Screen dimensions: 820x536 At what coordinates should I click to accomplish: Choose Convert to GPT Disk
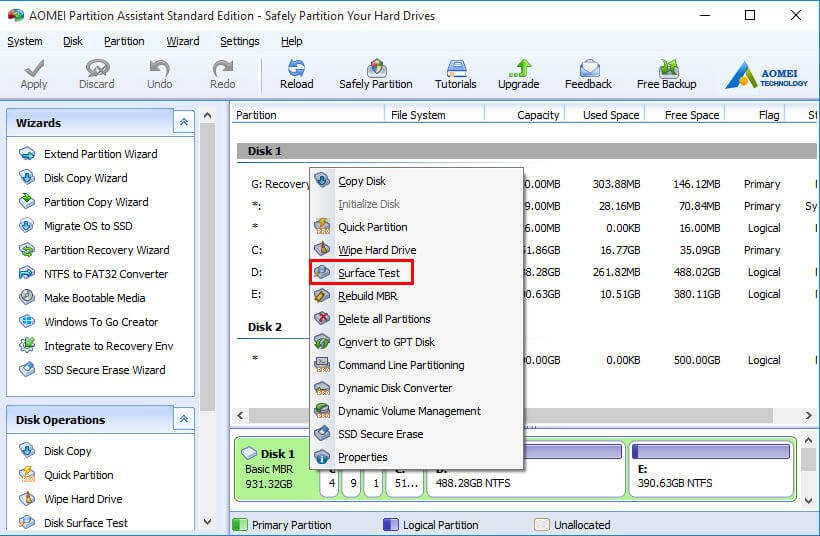[386, 342]
